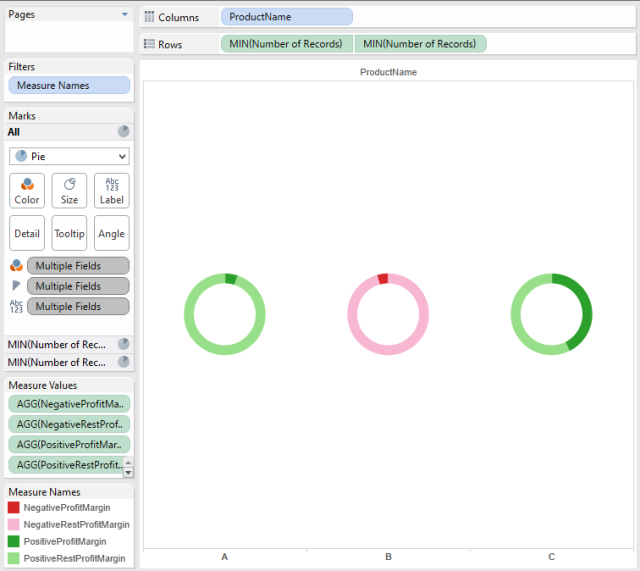Click Measure Values scroll down arrow
Screen dimensions: 640x571
(x=128, y=472)
